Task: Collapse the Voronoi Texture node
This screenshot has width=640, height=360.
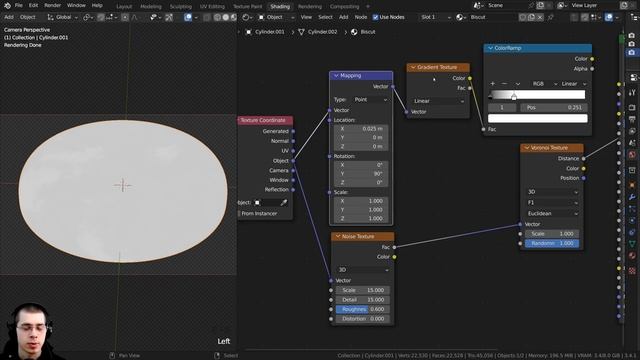Action: pos(527,148)
